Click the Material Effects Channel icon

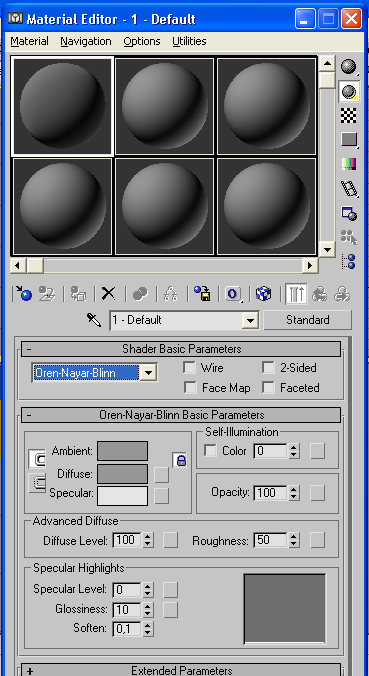233,294
